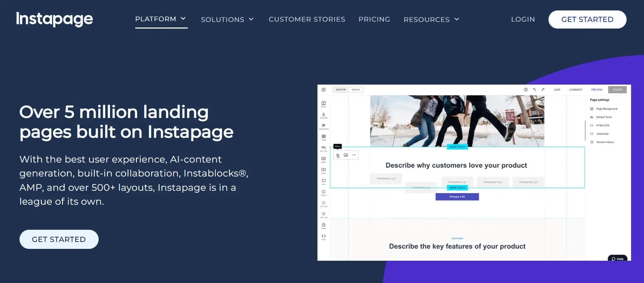Select the Circle shape tool in sidebar
This screenshot has width=644, height=283.
323,193
